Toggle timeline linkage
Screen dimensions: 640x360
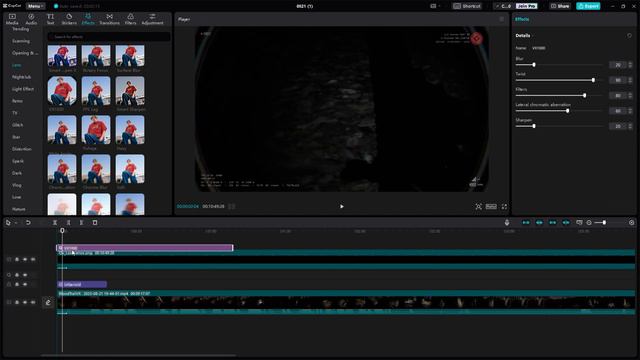[x=552, y=222]
